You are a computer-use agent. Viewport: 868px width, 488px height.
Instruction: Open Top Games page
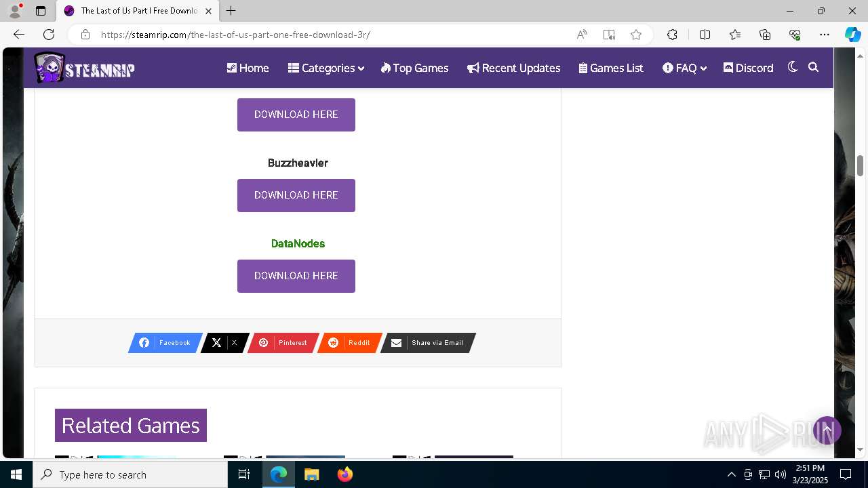point(415,68)
